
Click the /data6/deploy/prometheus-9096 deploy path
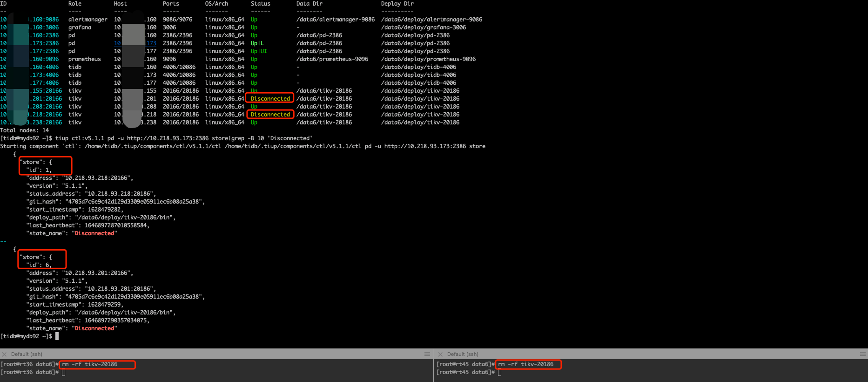[x=428, y=59]
